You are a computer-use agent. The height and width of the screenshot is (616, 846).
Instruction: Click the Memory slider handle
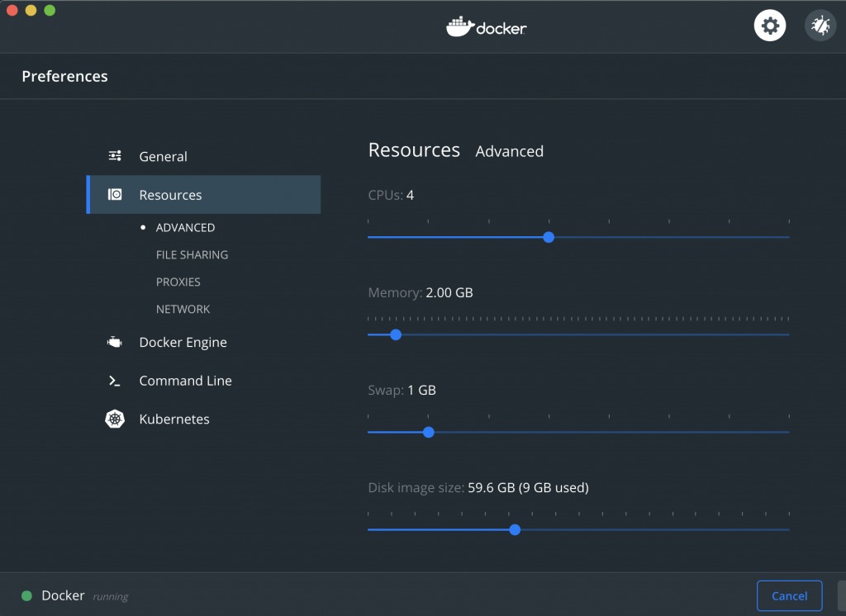[396, 335]
